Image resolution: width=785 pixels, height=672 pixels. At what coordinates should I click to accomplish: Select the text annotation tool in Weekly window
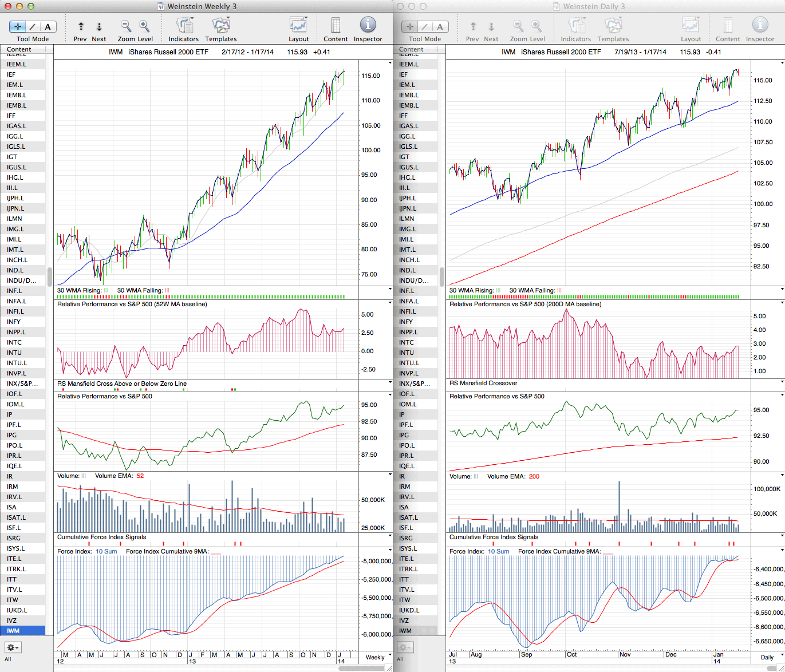coord(48,26)
